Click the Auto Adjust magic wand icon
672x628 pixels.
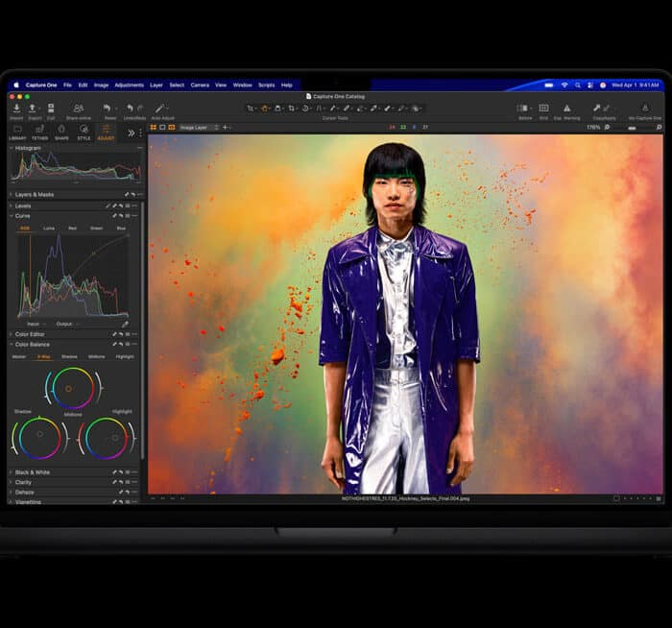159,108
